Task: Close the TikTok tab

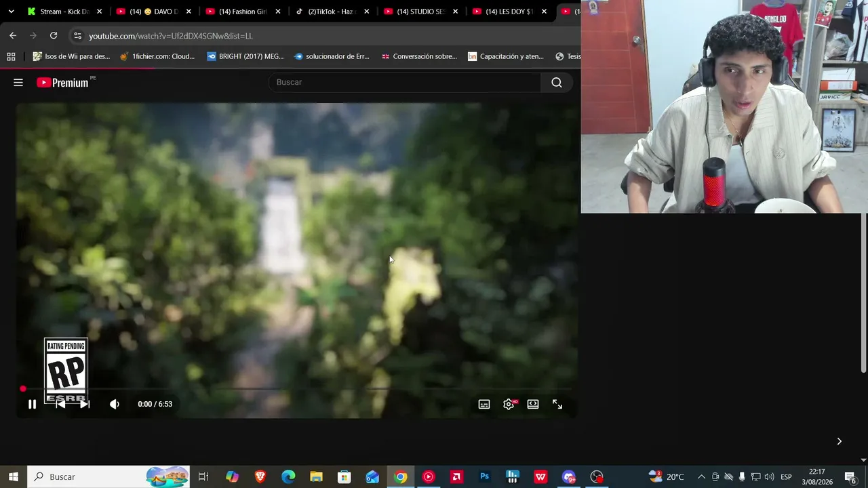Action: (x=366, y=12)
